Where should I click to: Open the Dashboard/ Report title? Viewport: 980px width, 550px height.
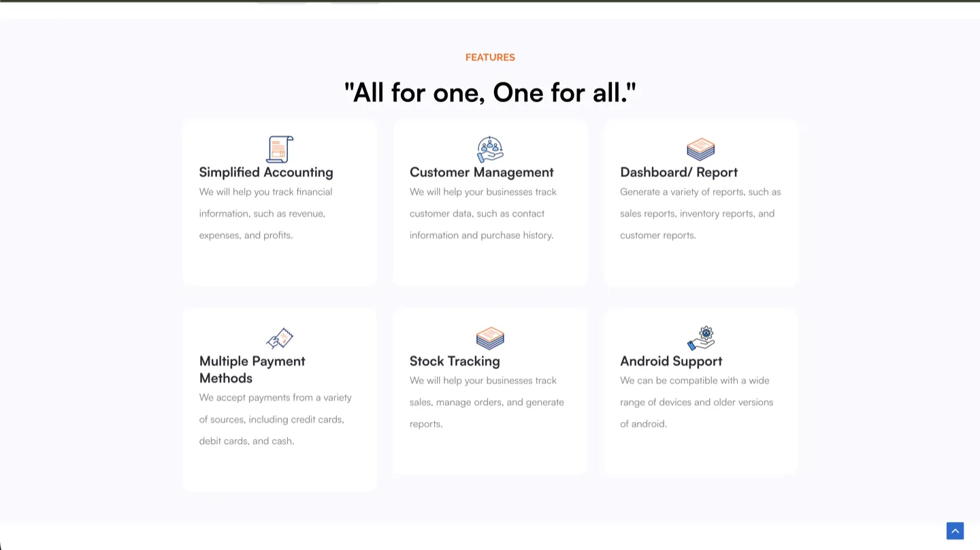(679, 172)
